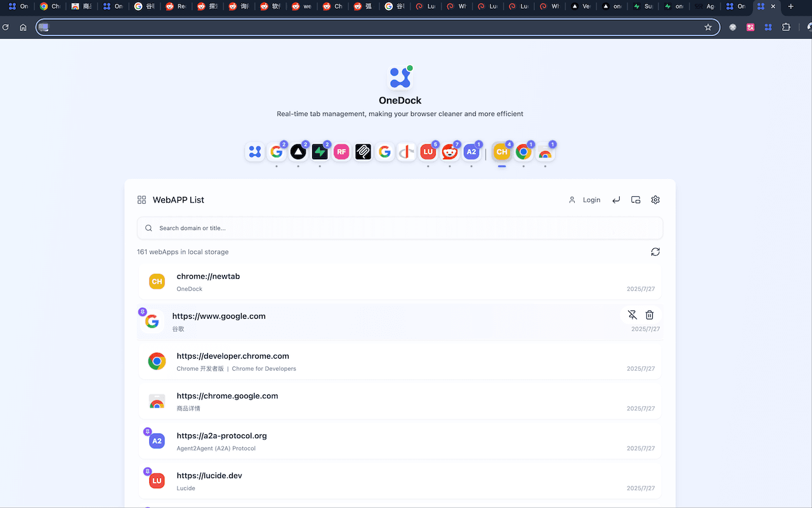This screenshot has height=508, width=812.
Task: Delete the google.com entry with trash icon
Action: point(650,314)
